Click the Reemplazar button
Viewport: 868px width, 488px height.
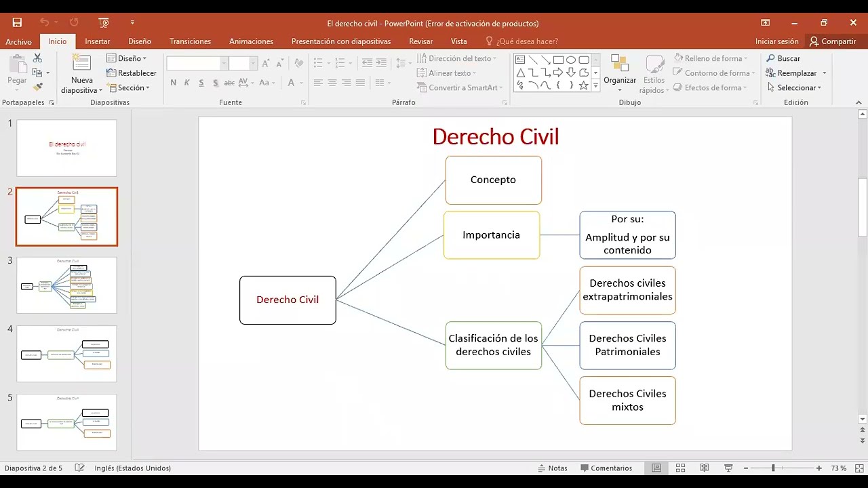[x=791, y=73]
